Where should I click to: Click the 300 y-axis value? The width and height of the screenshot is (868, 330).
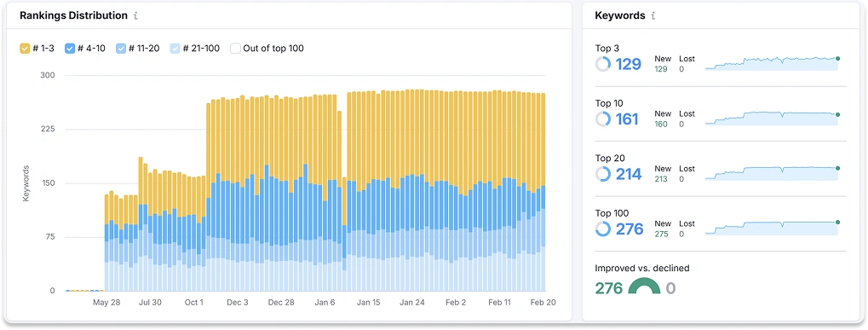[48, 75]
